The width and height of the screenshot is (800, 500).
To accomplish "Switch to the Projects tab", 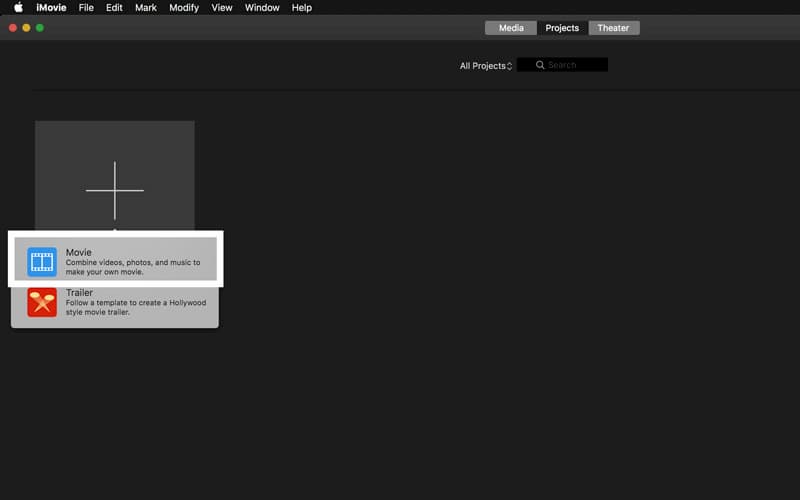I will coord(562,28).
